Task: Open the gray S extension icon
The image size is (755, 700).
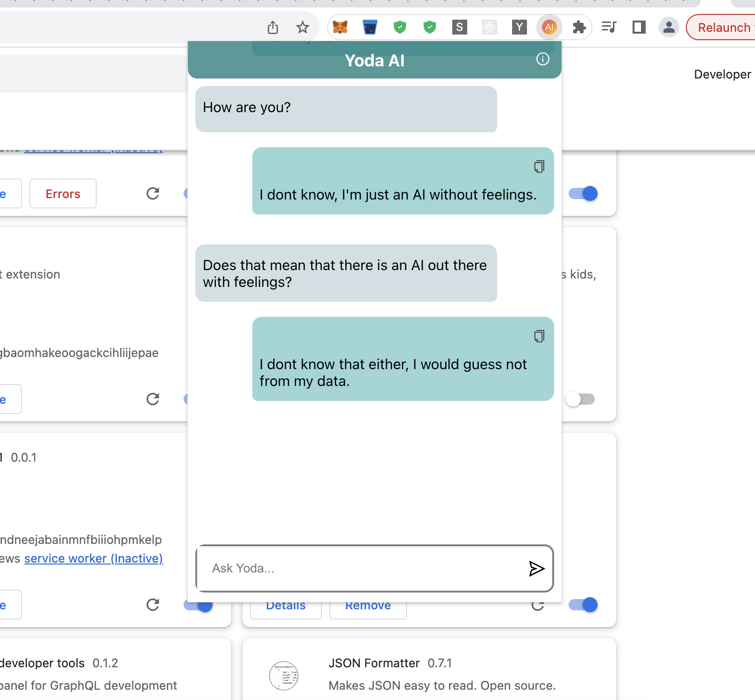Action: (x=460, y=28)
